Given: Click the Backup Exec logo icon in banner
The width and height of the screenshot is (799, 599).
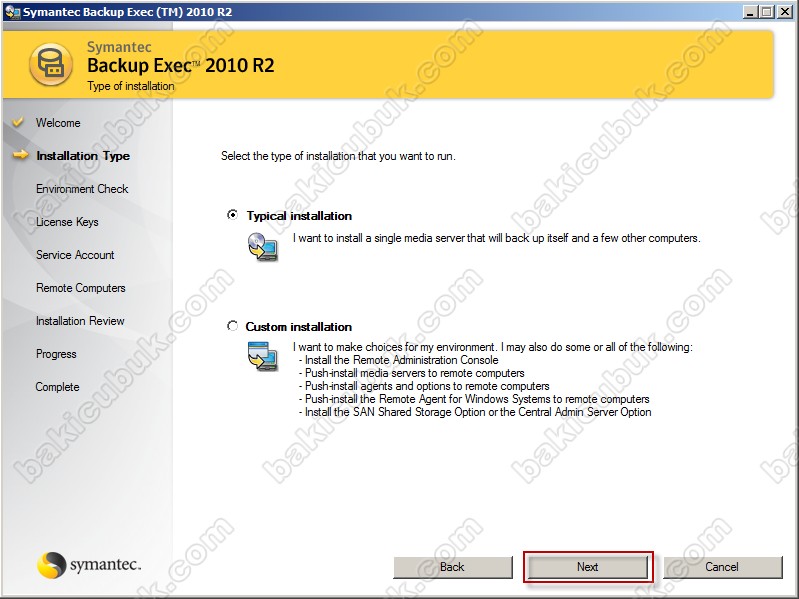Looking at the screenshot, I should 51,65.
